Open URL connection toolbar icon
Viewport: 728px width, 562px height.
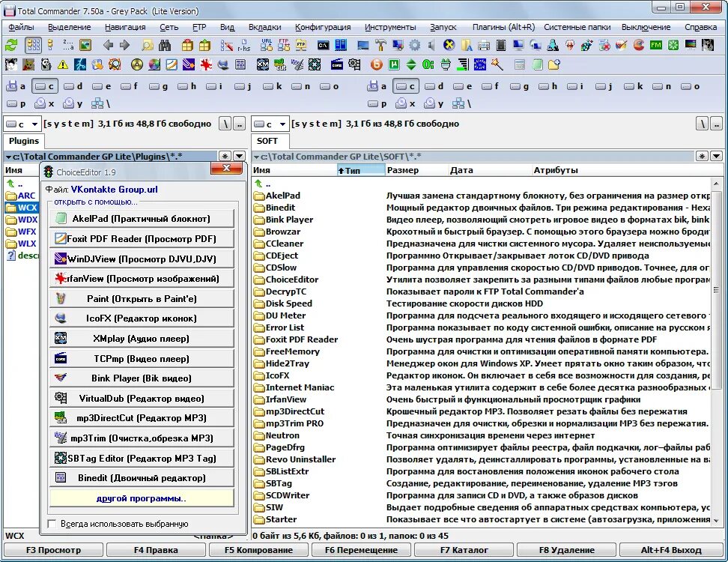click(x=267, y=45)
